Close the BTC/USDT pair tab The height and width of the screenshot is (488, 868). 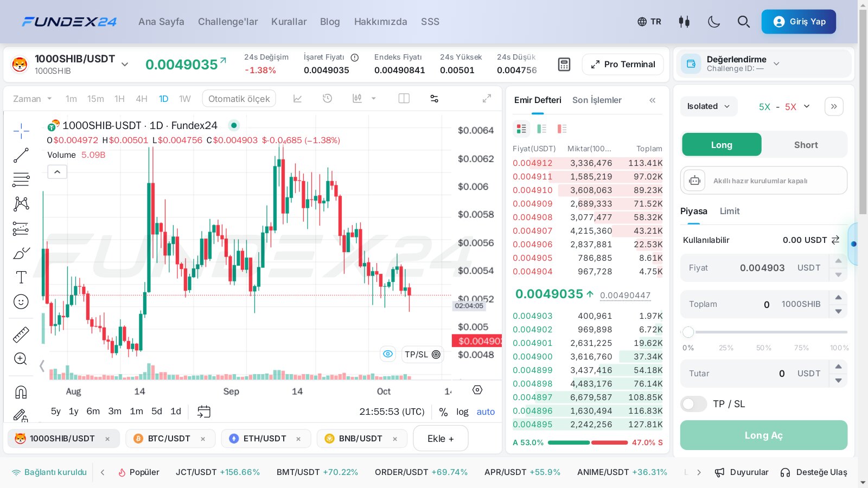[x=203, y=439]
